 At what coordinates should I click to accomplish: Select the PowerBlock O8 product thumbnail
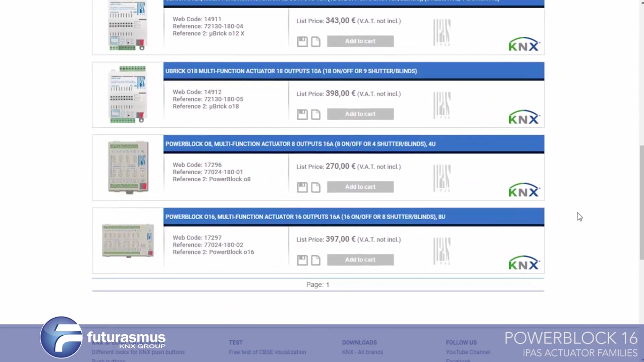[x=128, y=167]
